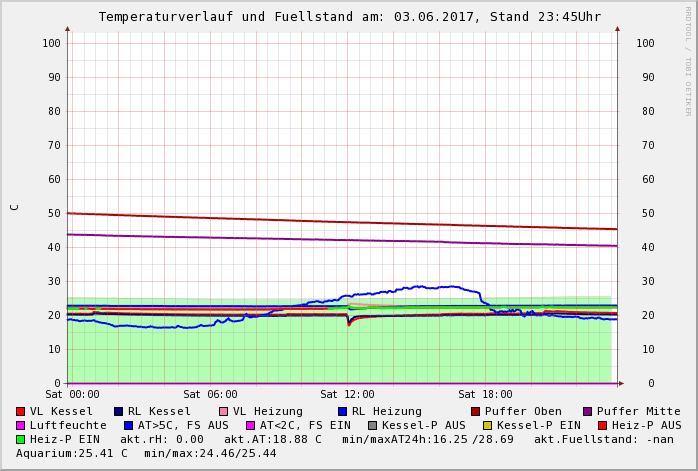Click the blue RL Heizung legend swatch
This screenshot has height=471, width=698.
coord(342,411)
